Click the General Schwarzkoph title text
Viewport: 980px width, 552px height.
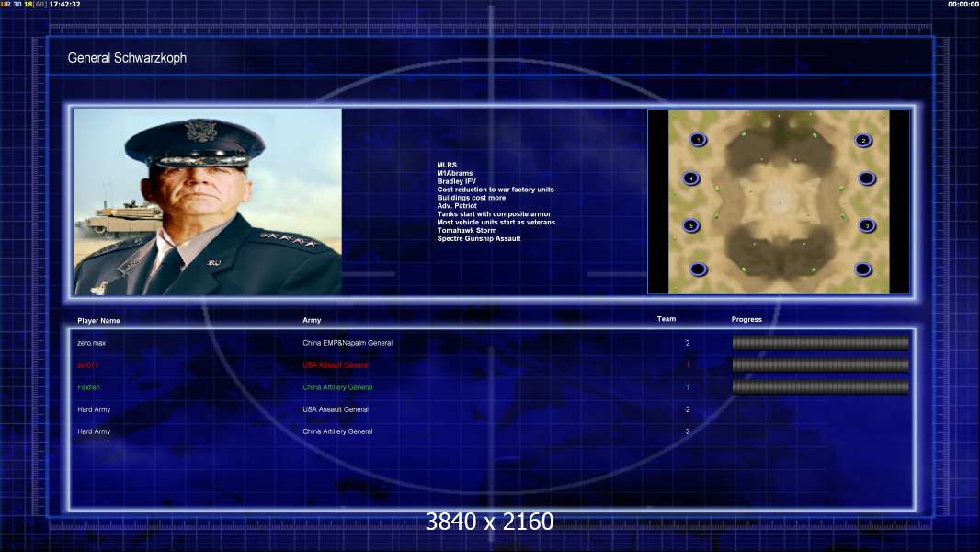point(127,58)
